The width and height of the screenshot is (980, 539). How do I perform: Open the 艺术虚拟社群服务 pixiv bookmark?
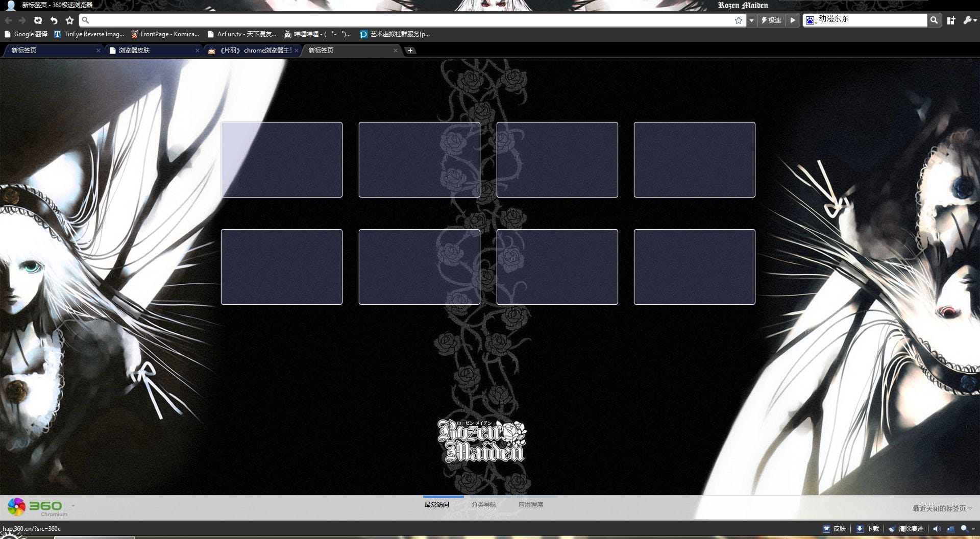click(x=395, y=34)
